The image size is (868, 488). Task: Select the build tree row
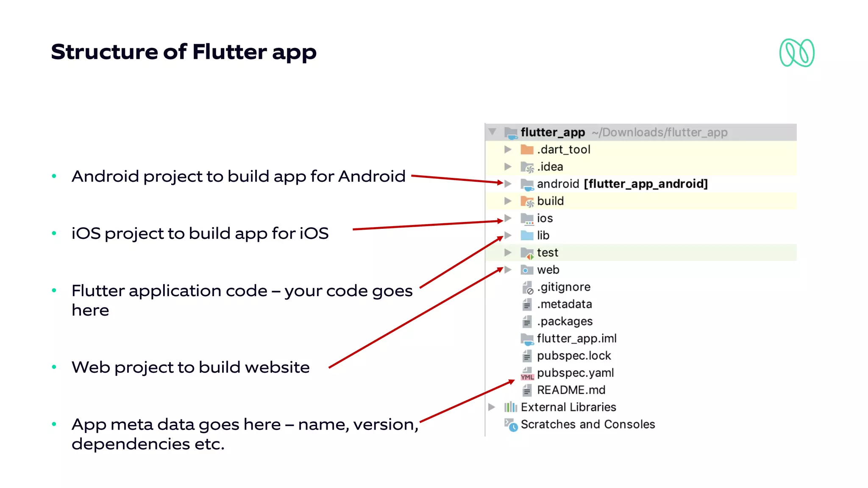pyautogui.click(x=641, y=201)
